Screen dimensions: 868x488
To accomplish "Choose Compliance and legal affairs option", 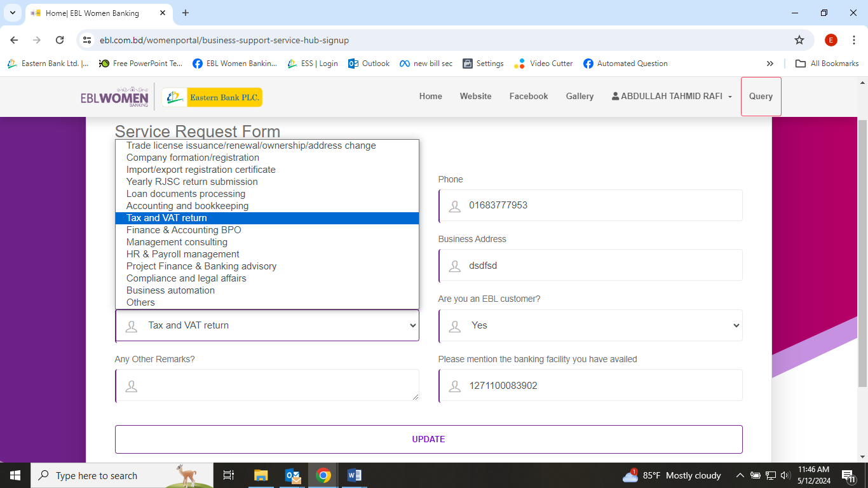I will coord(267,278).
